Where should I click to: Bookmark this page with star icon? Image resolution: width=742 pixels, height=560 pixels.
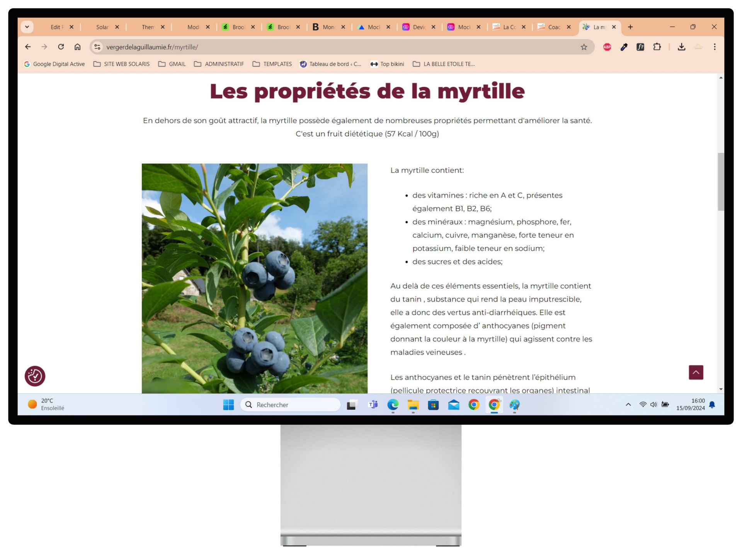click(584, 47)
